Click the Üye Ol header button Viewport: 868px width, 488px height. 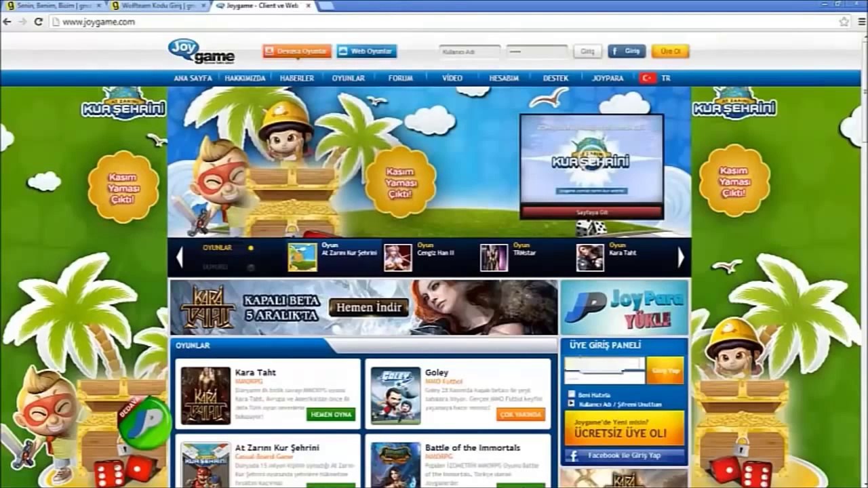point(671,52)
